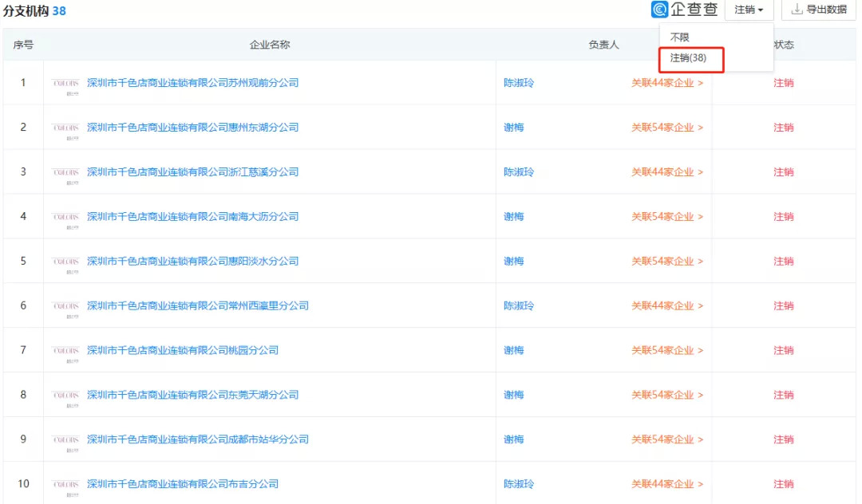Open the 注销 status filter dropdown
Viewport: 862px width, 504px height.
pyautogui.click(x=749, y=10)
